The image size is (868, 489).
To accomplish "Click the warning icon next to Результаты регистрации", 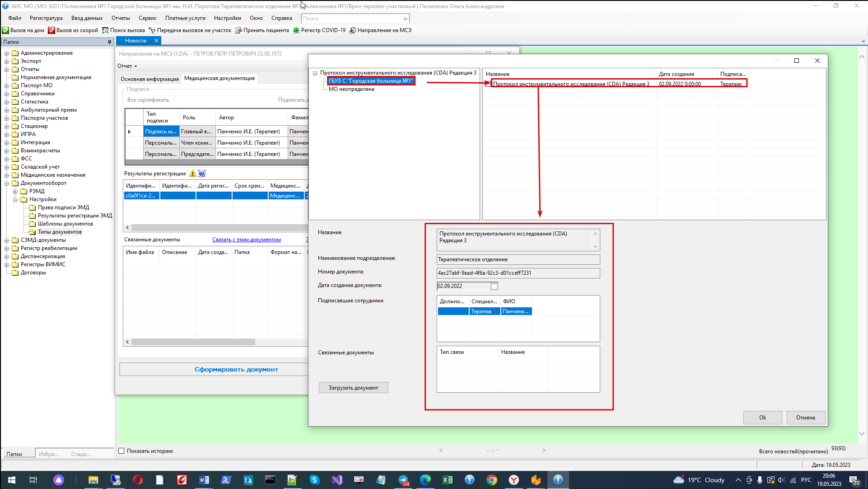I will [x=193, y=174].
